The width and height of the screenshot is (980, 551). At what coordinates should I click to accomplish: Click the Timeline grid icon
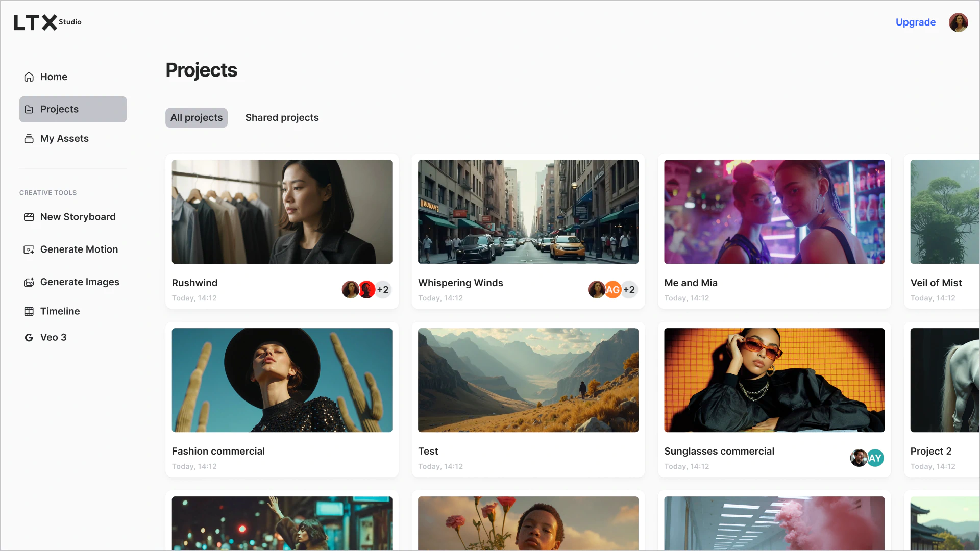(x=29, y=312)
